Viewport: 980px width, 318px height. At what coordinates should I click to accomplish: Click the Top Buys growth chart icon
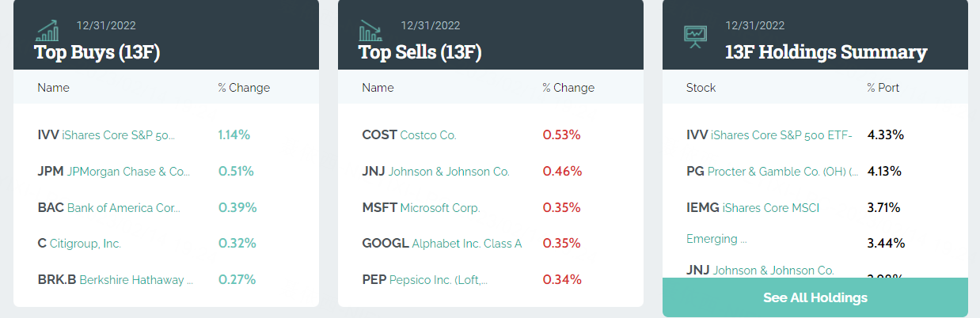[47, 32]
